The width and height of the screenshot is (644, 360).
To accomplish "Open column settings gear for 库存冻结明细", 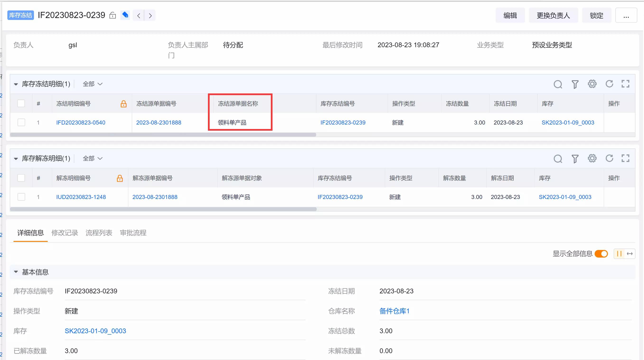I will pos(592,84).
